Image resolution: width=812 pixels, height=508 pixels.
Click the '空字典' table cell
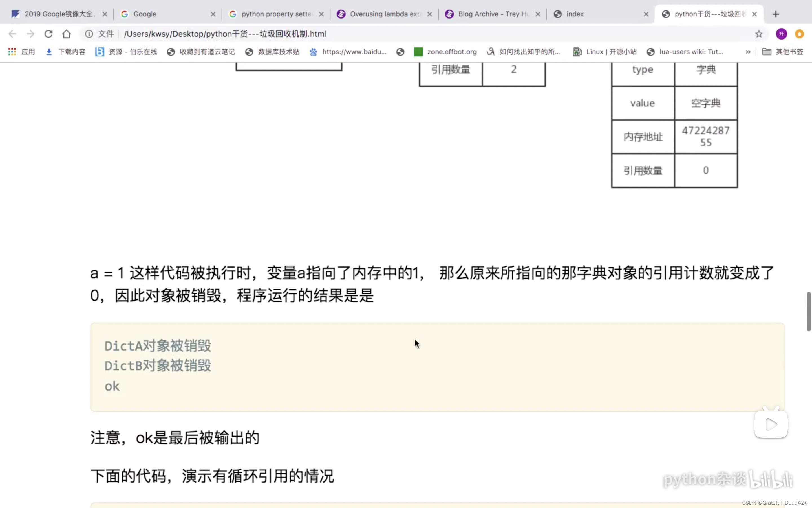click(706, 103)
